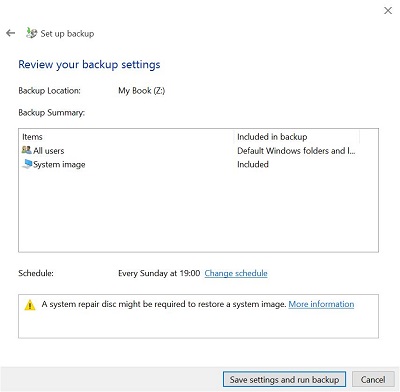
Task: Click the Every Sunday at 19:00 schedule text
Action: pyautogui.click(x=159, y=273)
